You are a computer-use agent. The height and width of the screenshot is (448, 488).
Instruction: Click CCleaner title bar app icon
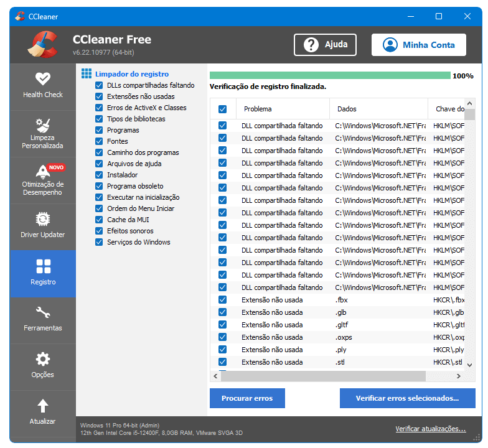coord(20,16)
